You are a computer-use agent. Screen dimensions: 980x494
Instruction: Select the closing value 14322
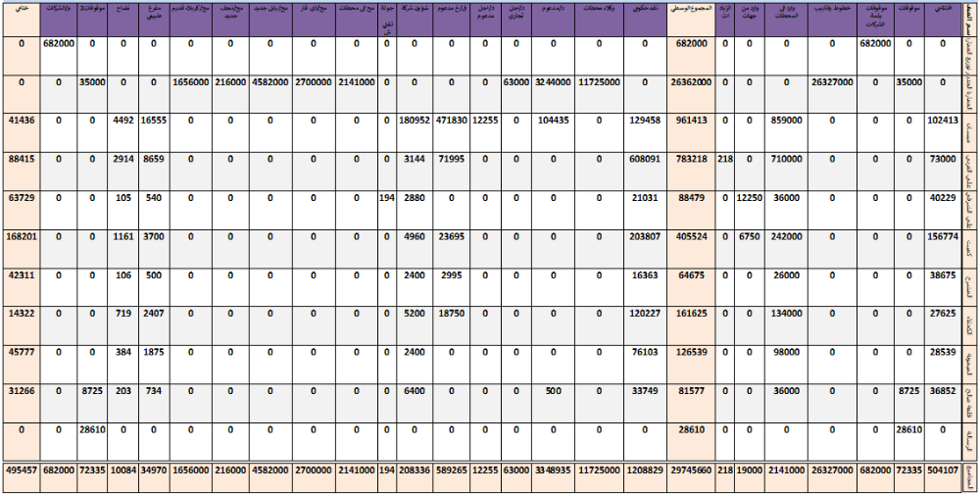[x=22, y=325]
